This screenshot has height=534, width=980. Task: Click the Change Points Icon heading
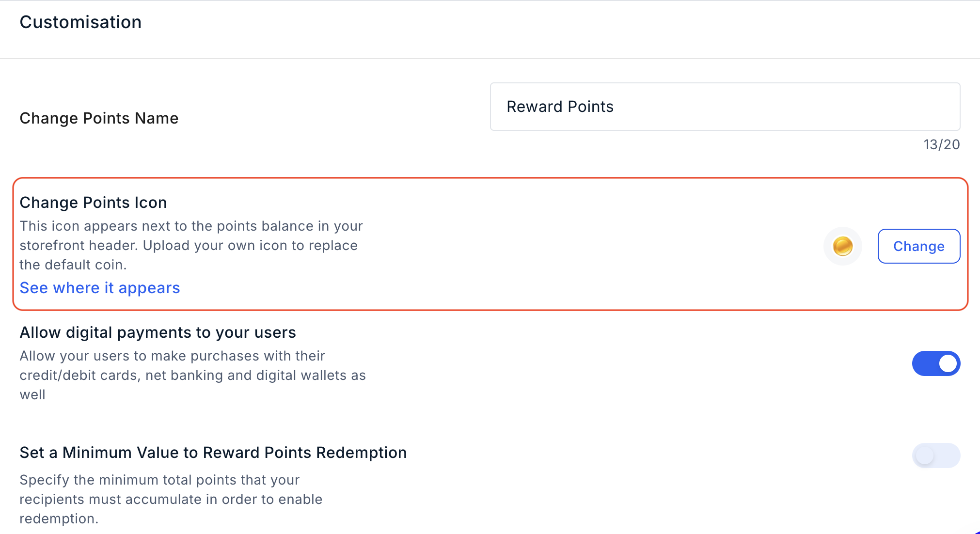click(x=93, y=203)
